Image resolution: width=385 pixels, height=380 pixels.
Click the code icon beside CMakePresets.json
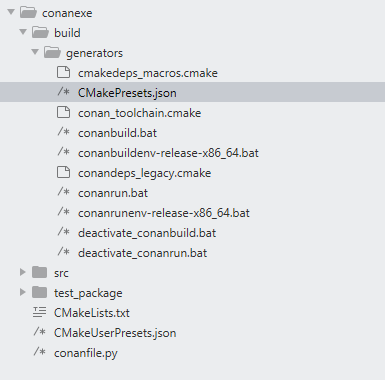coord(63,92)
